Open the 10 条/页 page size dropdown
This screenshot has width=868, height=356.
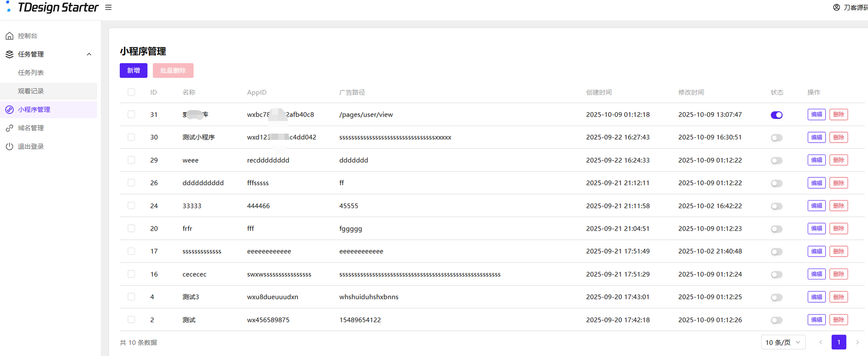pyautogui.click(x=782, y=342)
